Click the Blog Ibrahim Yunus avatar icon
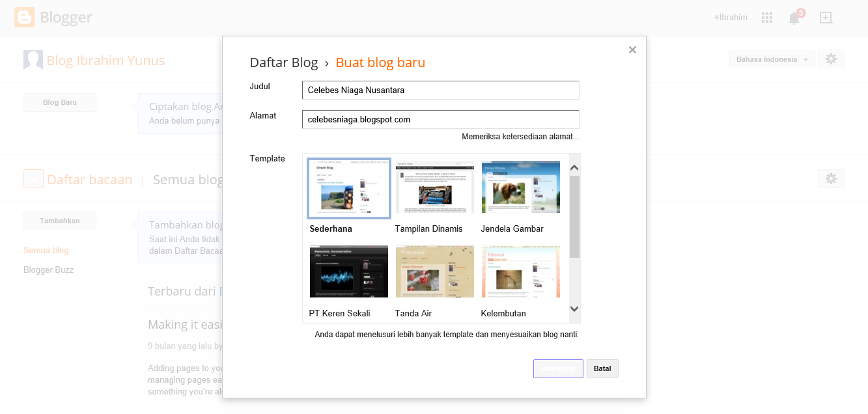Viewport: 868px width, 414px height. pos(33,60)
